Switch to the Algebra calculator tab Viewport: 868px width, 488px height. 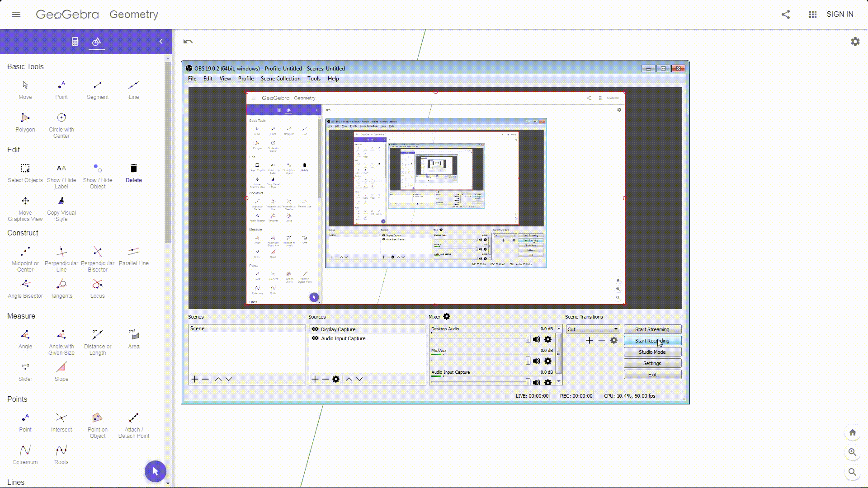click(x=75, y=42)
